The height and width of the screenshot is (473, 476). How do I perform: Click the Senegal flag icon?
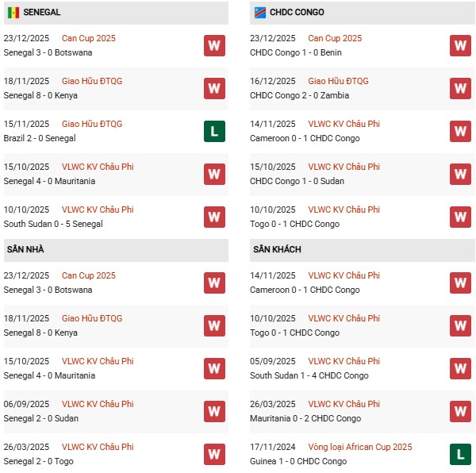click(13, 13)
